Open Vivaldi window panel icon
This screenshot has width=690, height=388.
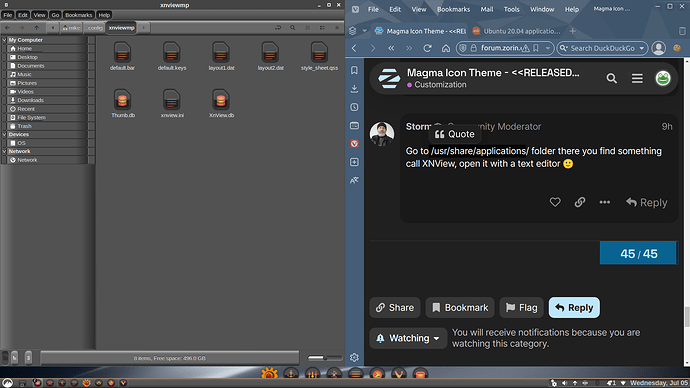[354, 126]
